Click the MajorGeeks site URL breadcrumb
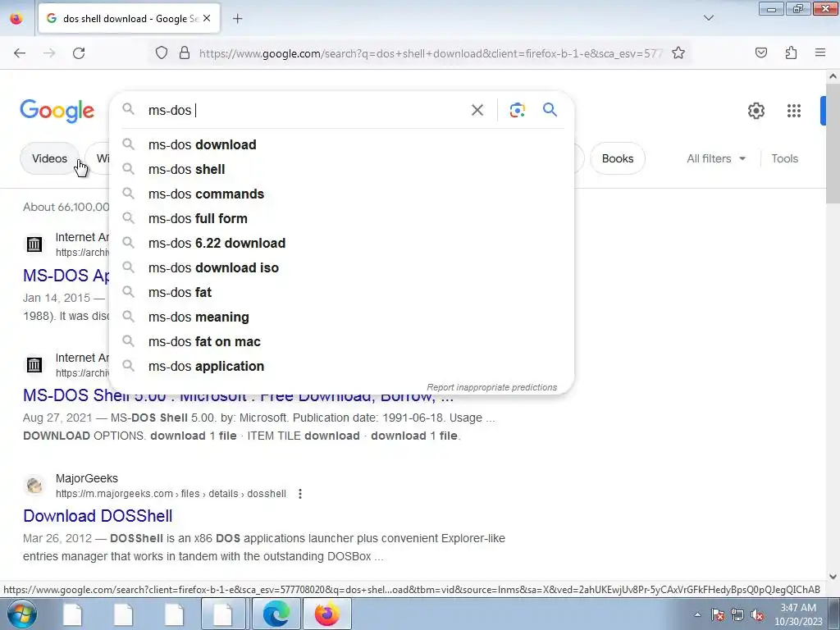The image size is (840, 630). (171, 494)
